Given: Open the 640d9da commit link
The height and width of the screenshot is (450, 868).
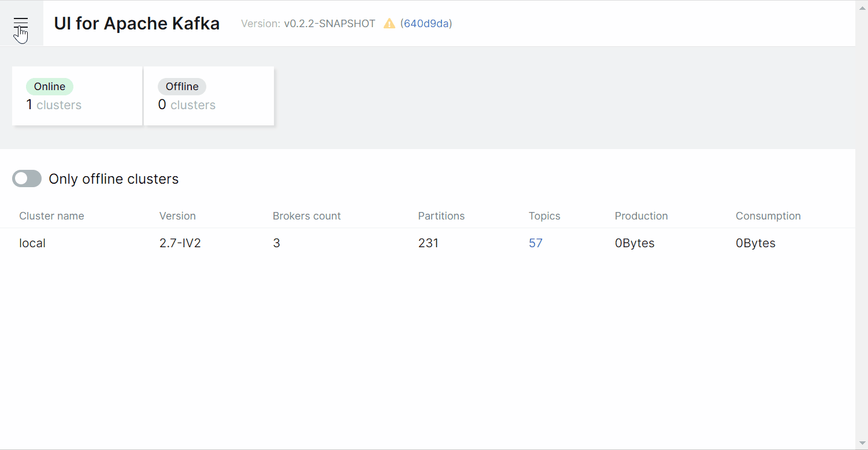Looking at the screenshot, I should pyautogui.click(x=427, y=23).
